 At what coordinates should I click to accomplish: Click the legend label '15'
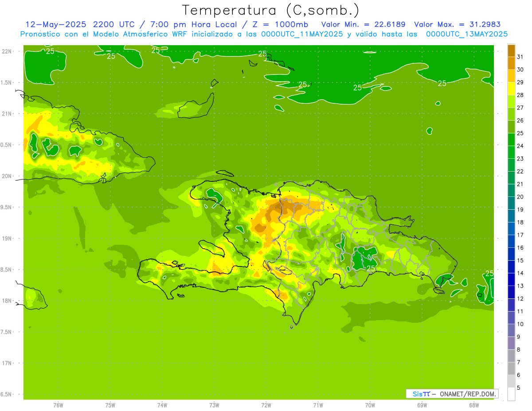[520, 260]
